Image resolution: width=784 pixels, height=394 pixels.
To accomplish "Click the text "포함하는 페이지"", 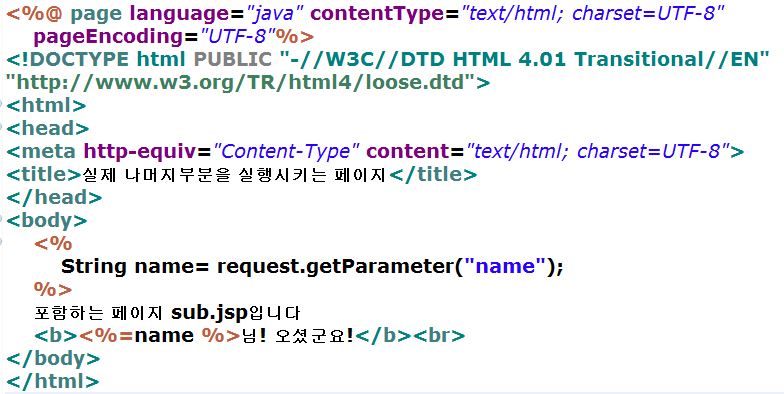I will tap(98, 313).
